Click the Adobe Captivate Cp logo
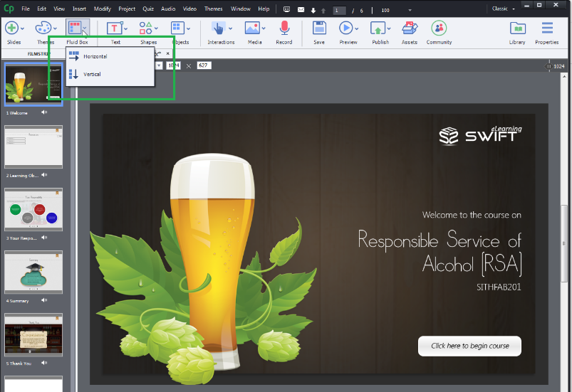The width and height of the screenshot is (572, 392). tap(9, 9)
